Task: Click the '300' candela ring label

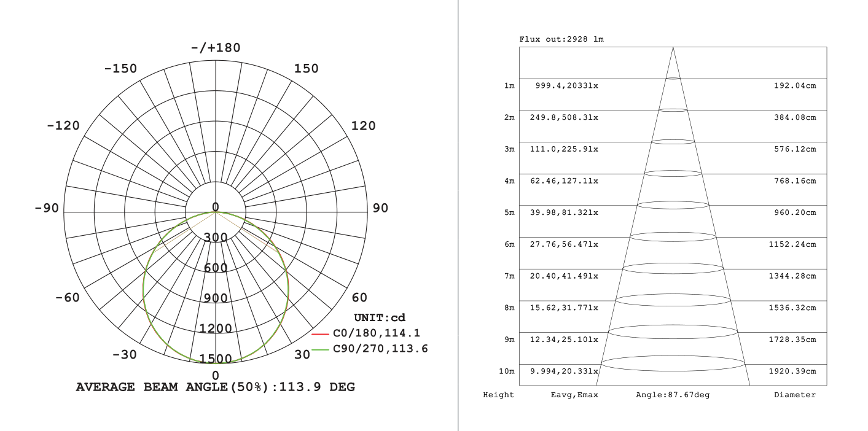Action: pos(216,238)
